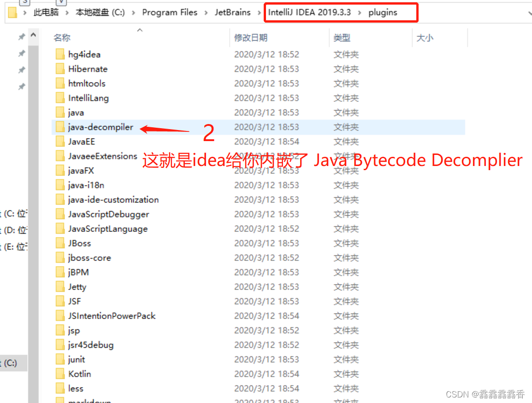Click scroll-up arrow in navigation pane

click(33, 35)
